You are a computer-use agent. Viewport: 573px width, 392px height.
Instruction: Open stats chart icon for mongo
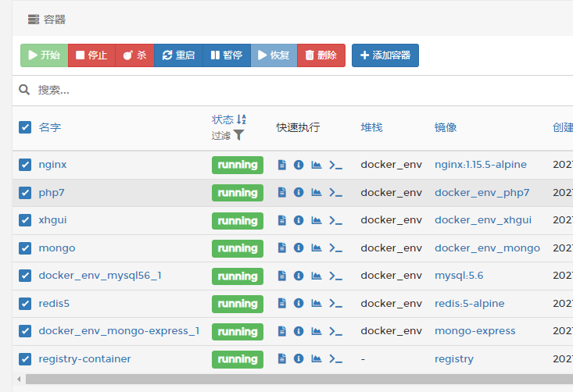tap(317, 248)
